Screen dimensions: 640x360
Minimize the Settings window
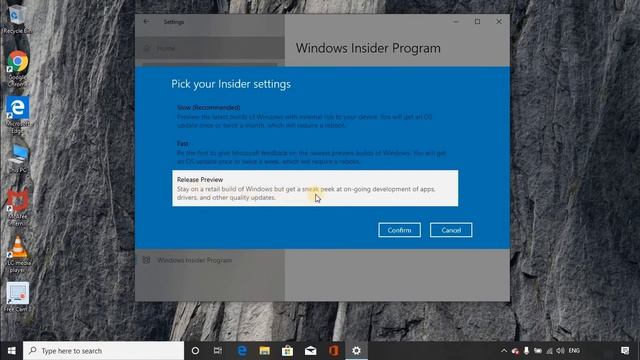click(456, 22)
